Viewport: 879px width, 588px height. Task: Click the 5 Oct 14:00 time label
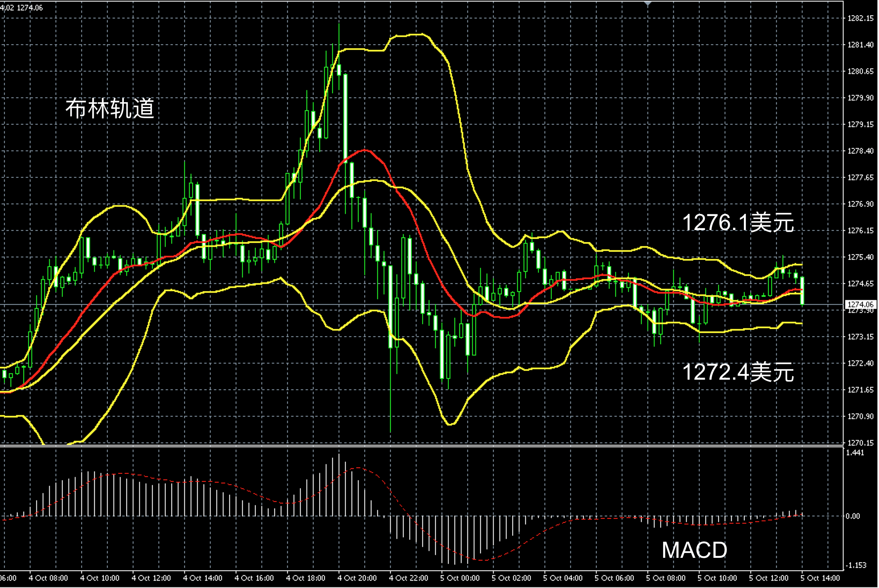click(x=820, y=578)
